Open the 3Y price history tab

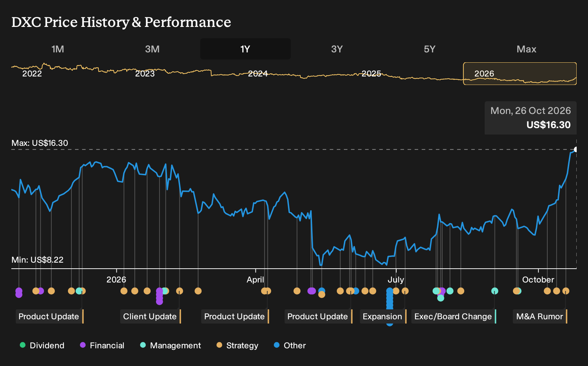pos(337,49)
